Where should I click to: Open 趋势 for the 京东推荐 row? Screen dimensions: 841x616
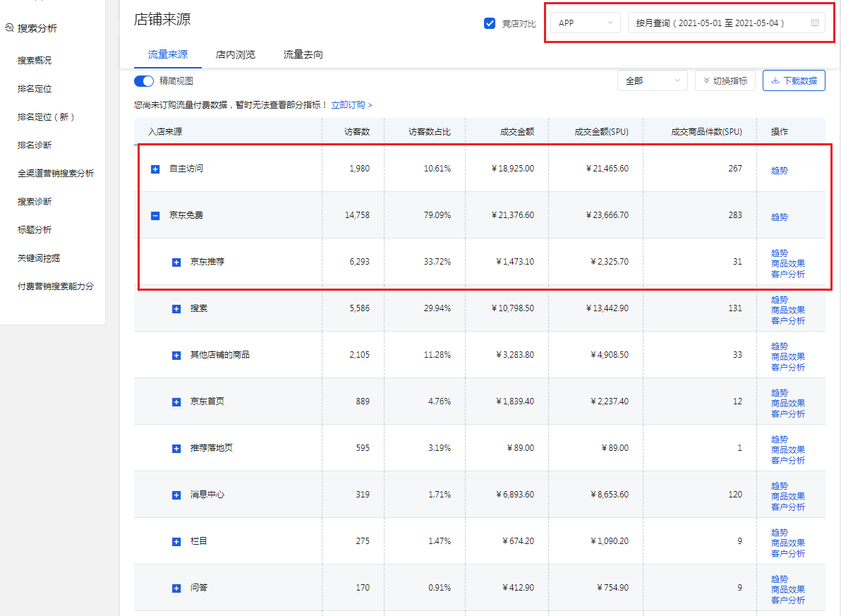click(x=780, y=253)
